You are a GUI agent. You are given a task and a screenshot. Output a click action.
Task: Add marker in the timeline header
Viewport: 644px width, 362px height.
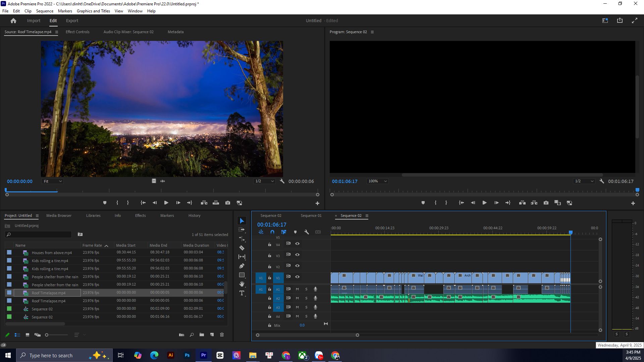295,232
